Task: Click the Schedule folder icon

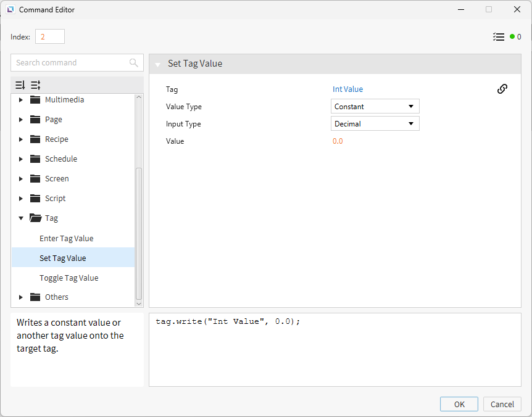Action: pos(35,159)
